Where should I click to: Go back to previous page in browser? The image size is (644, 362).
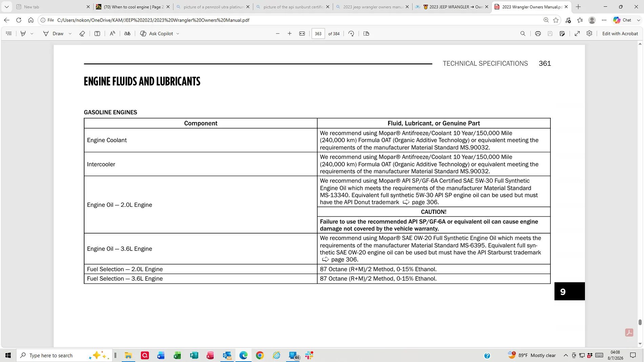[7, 20]
